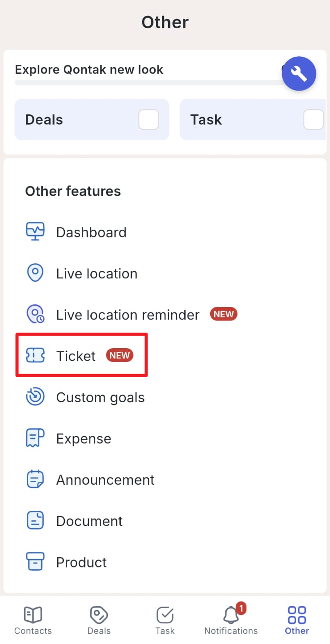Select the Product box icon

[35, 562]
